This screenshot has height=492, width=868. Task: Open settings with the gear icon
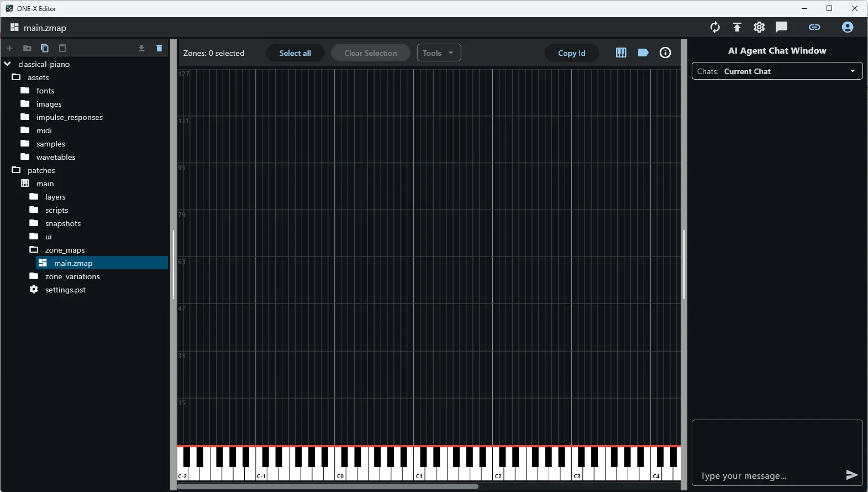[759, 27]
